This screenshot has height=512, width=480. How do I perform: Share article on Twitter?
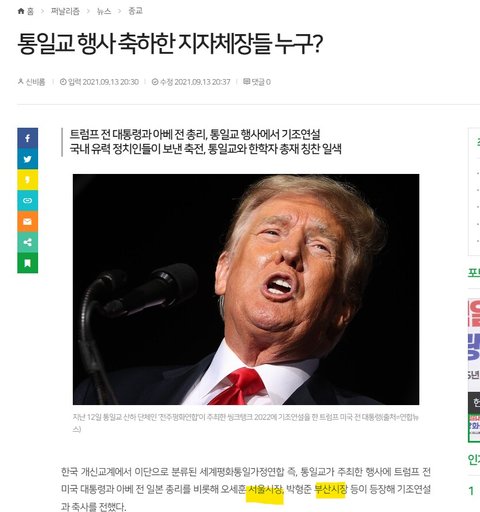pos(28,159)
